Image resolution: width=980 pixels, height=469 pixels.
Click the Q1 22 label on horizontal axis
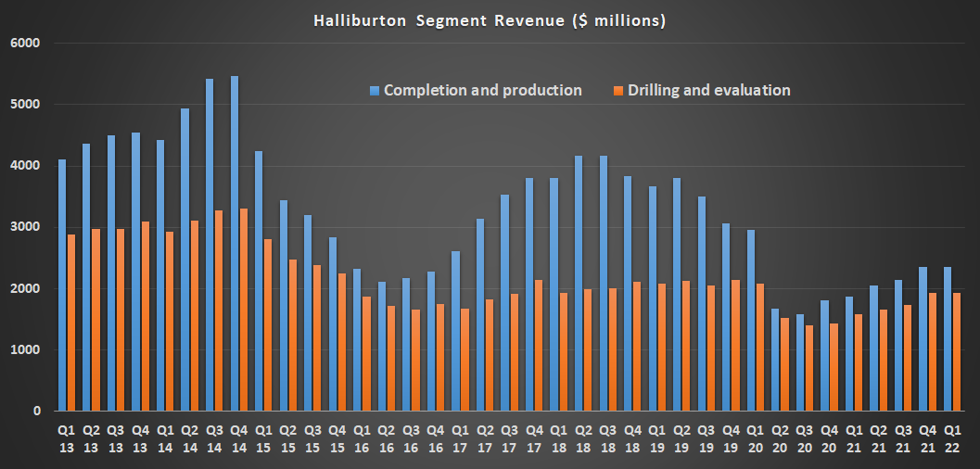(x=952, y=437)
